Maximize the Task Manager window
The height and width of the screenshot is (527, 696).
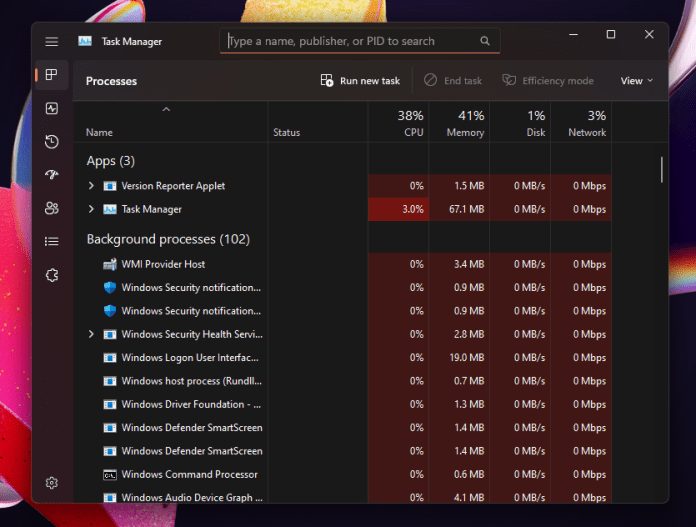click(x=611, y=35)
